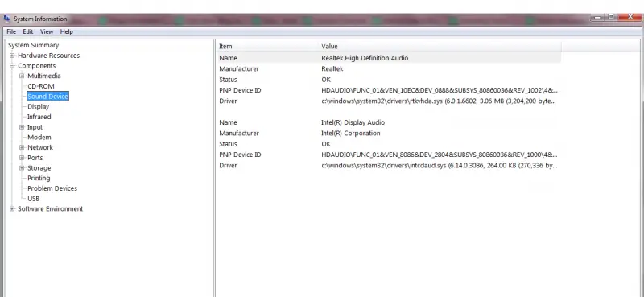Open the View menu

coord(47,31)
